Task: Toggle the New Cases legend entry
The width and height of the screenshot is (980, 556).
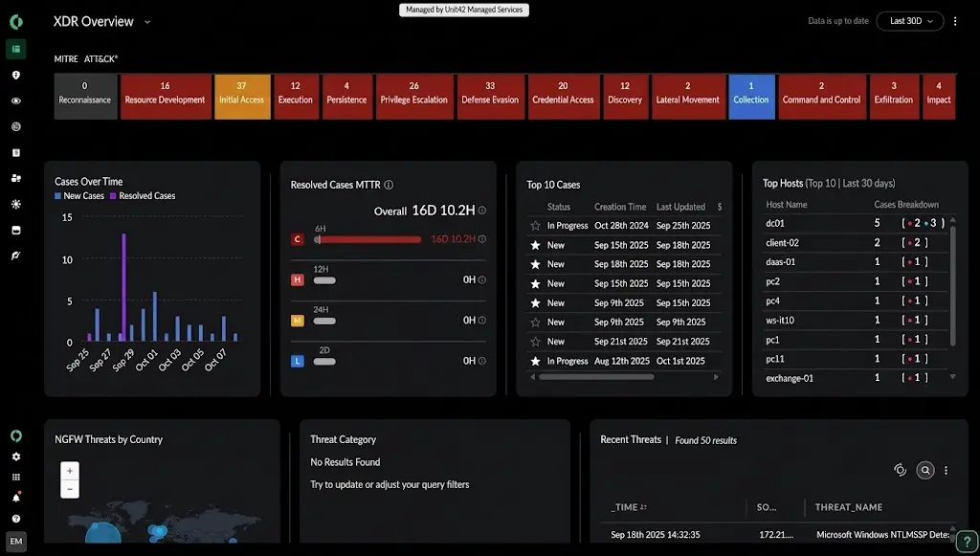Action: pos(79,196)
